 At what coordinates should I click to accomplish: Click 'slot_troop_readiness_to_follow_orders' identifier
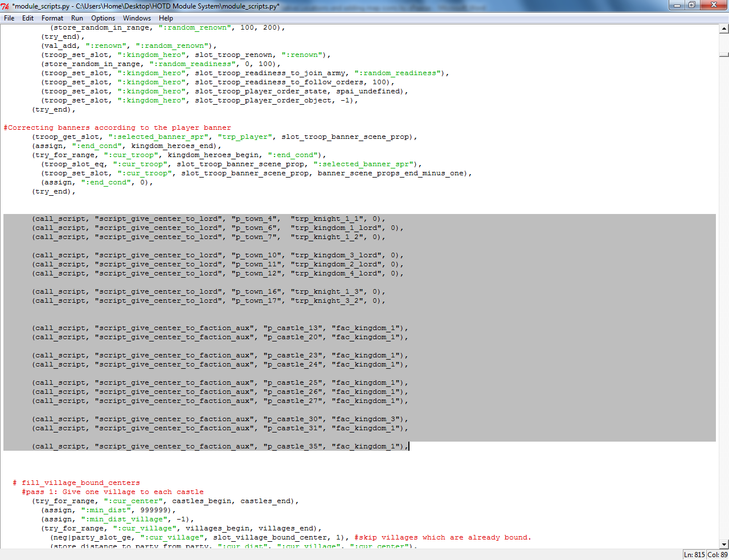point(279,82)
